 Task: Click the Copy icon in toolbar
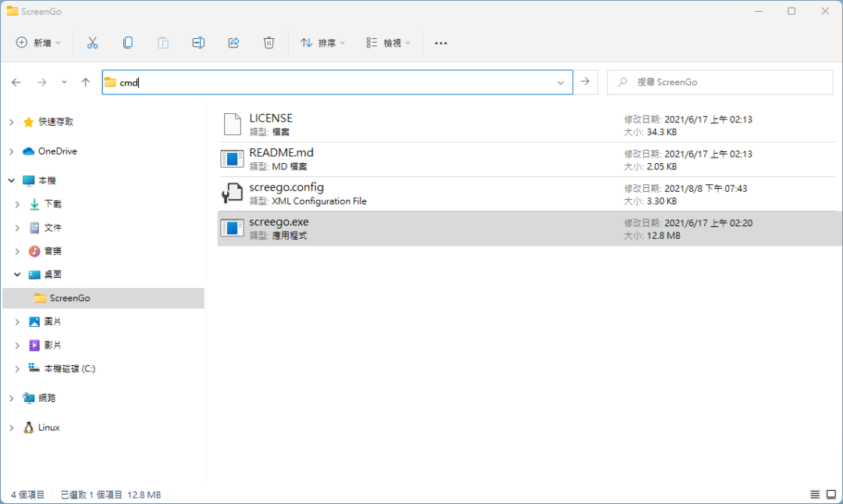tap(128, 43)
